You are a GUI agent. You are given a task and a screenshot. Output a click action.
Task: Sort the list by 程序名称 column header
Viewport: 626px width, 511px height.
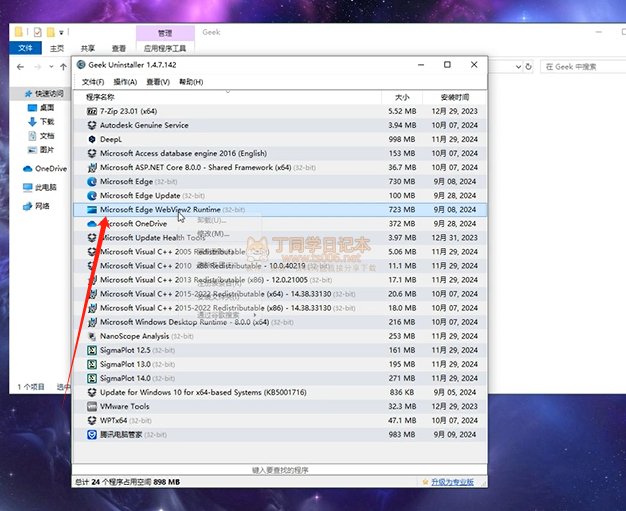point(228,97)
